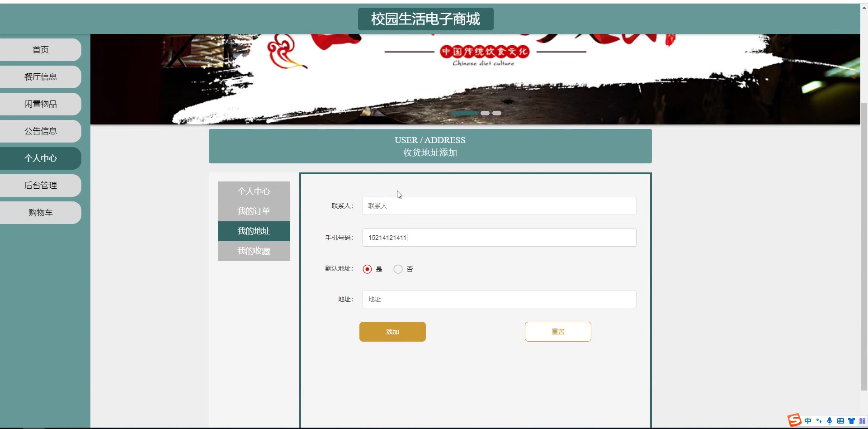Open the soft keyboard icon in Sogou bar

840,421
